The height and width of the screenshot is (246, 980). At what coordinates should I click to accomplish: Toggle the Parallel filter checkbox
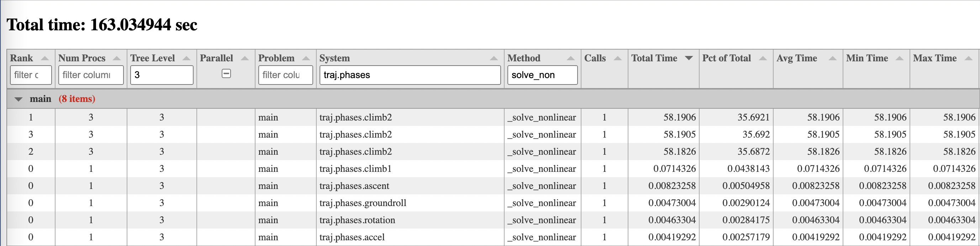coord(226,73)
